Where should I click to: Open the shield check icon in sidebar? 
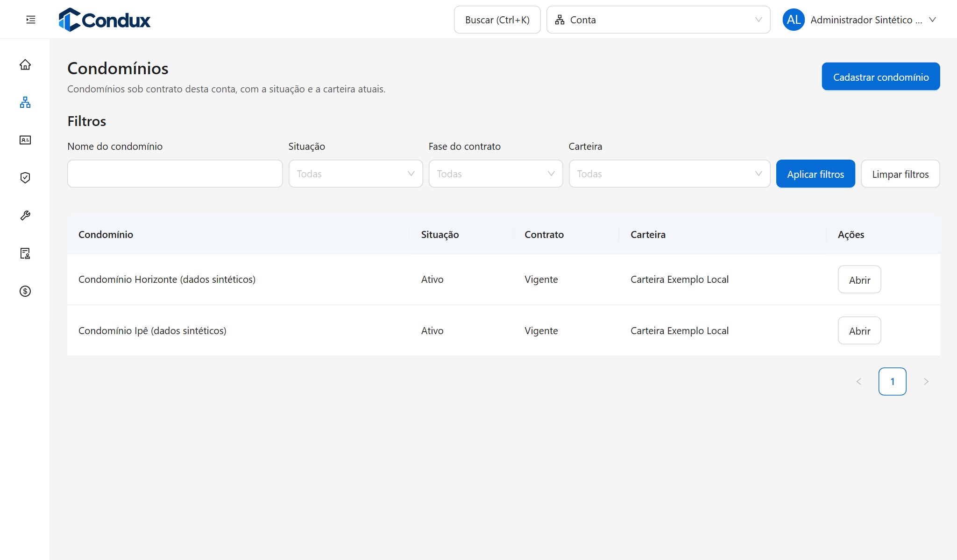pyautogui.click(x=25, y=178)
